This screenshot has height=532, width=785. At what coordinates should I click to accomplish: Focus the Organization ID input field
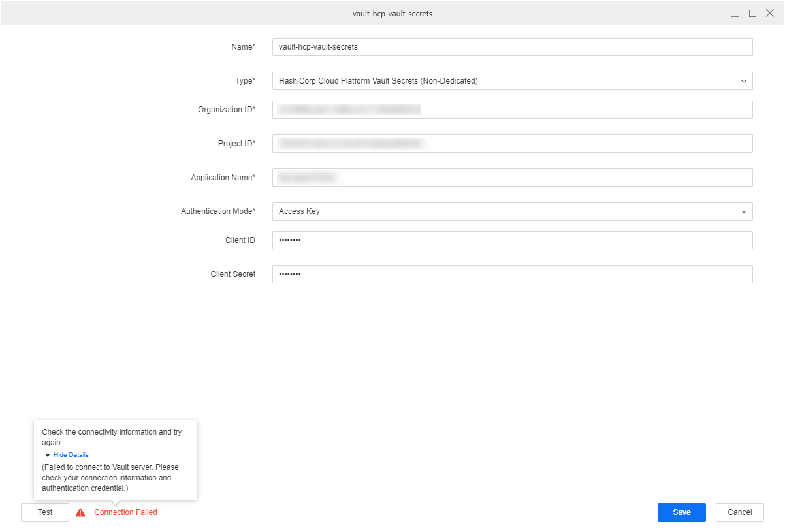click(x=512, y=110)
